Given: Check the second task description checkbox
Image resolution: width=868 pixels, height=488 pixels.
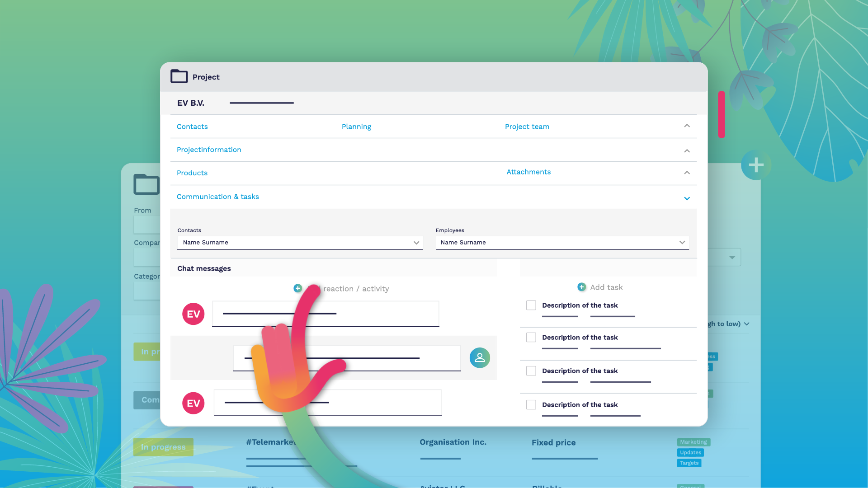Looking at the screenshot, I should [531, 338].
